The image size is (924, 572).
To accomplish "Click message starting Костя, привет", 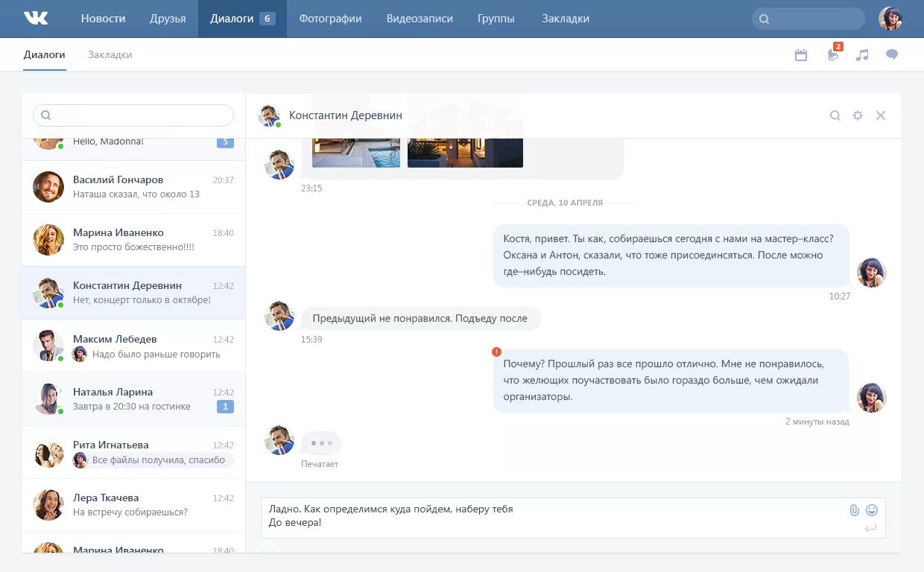I will tap(671, 255).
